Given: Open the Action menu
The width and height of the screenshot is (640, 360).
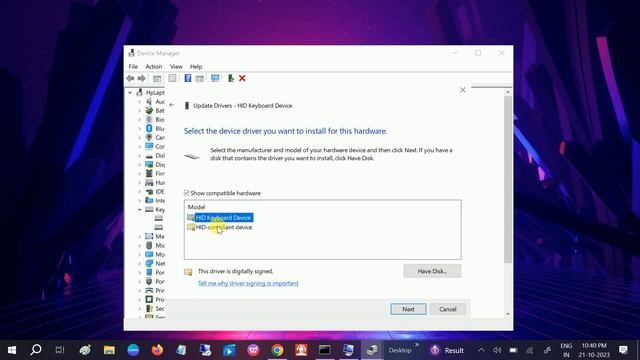Looking at the screenshot, I should coord(153,67).
